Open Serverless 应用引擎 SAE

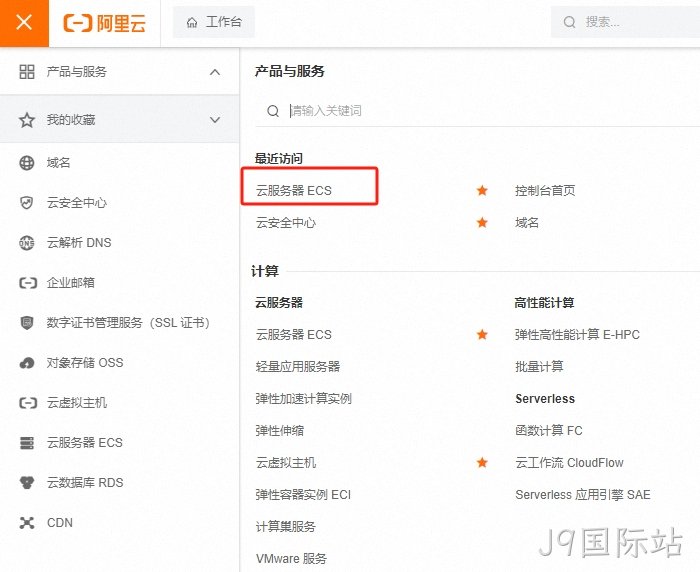point(583,495)
